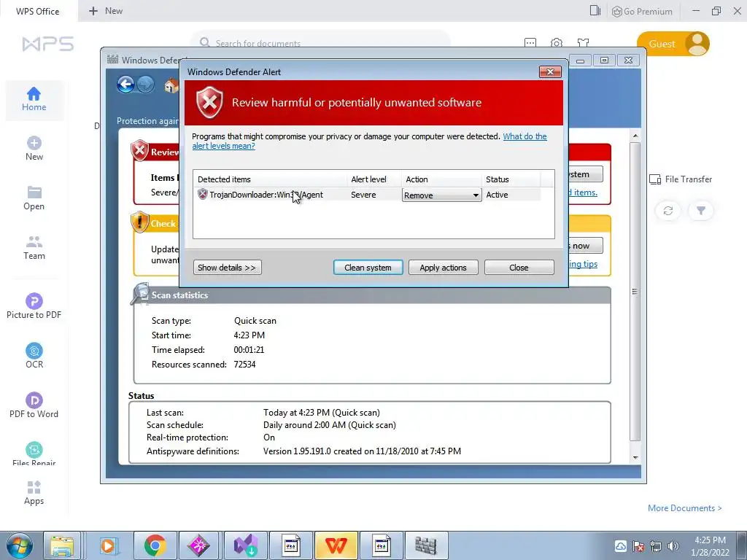The image size is (747, 560).
Task: Create a New document from the WPS sidebar
Action: 34,149
